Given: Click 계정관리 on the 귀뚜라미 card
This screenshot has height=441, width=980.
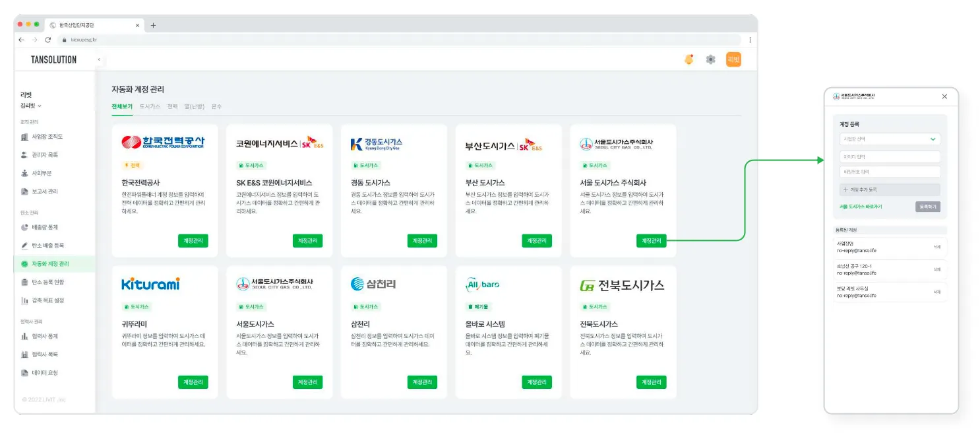Looking at the screenshot, I should click(x=193, y=382).
